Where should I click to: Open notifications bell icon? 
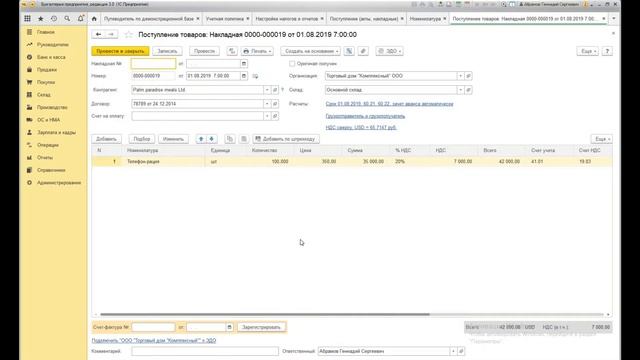tap(80, 19)
